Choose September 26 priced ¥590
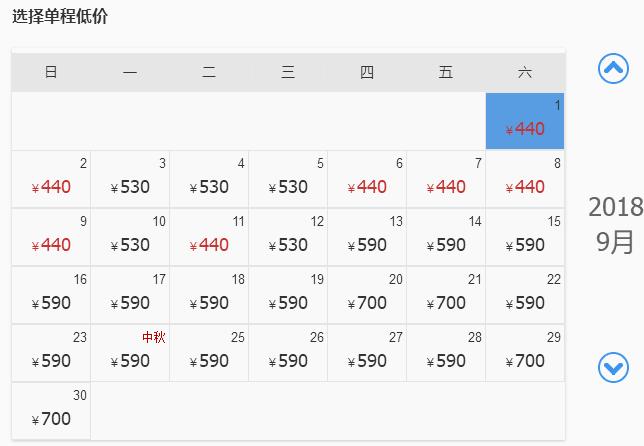This screenshot has width=644, height=446. (x=288, y=353)
